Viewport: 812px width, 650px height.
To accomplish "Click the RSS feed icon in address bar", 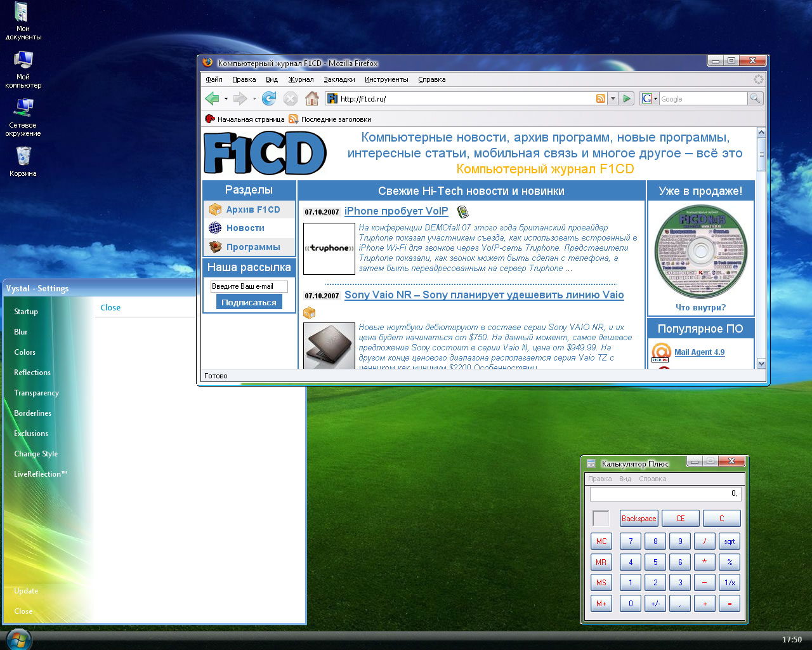I will pyautogui.click(x=600, y=98).
